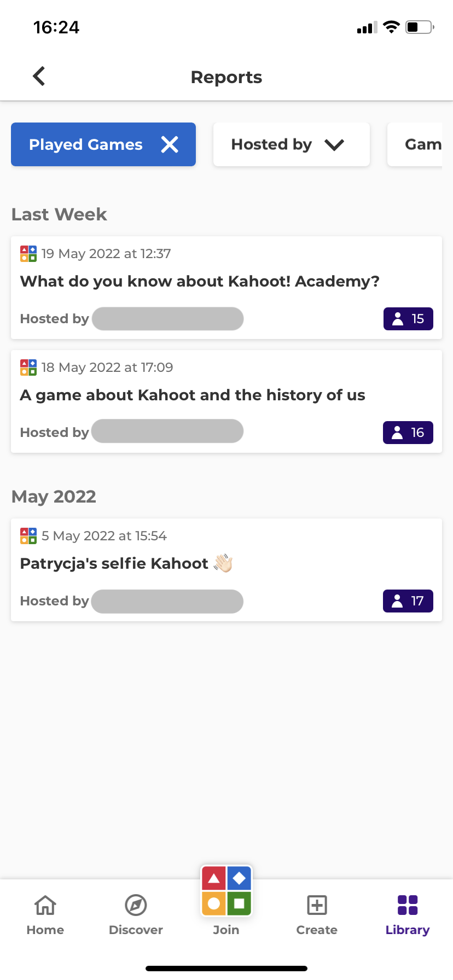Tap host name under Kahoot! Academy report
Image resolution: width=453 pixels, height=980 pixels.
click(167, 319)
